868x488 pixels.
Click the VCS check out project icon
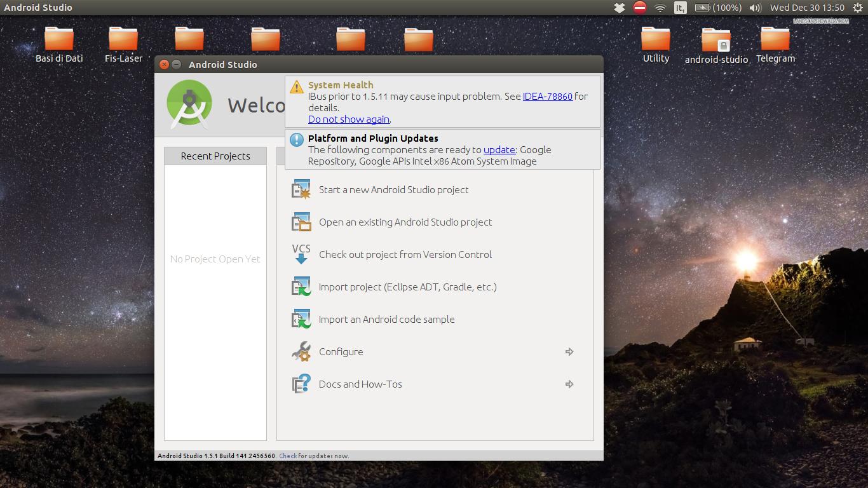[x=301, y=254]
